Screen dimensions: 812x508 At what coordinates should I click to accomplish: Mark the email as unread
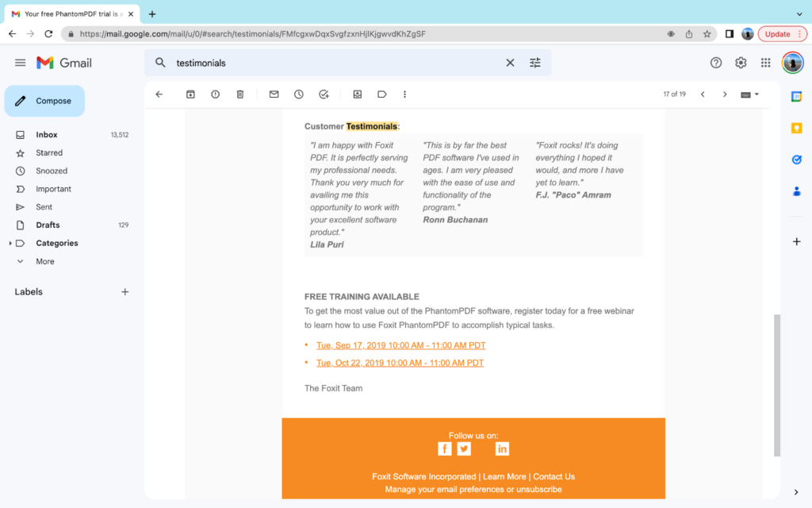(274, 94)
